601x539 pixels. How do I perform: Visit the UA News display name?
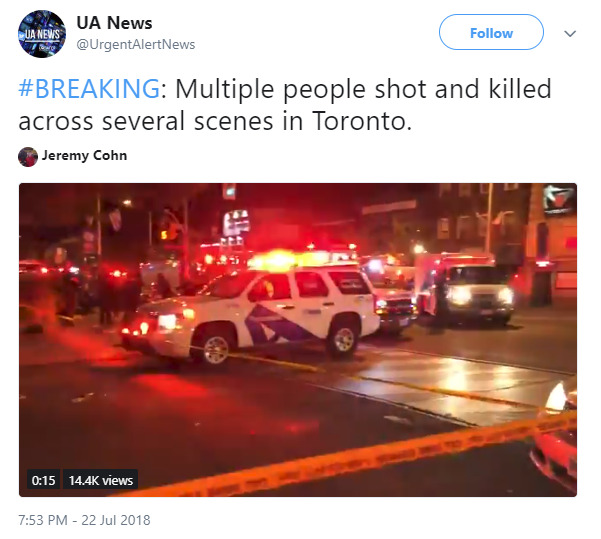click(114, 23)
